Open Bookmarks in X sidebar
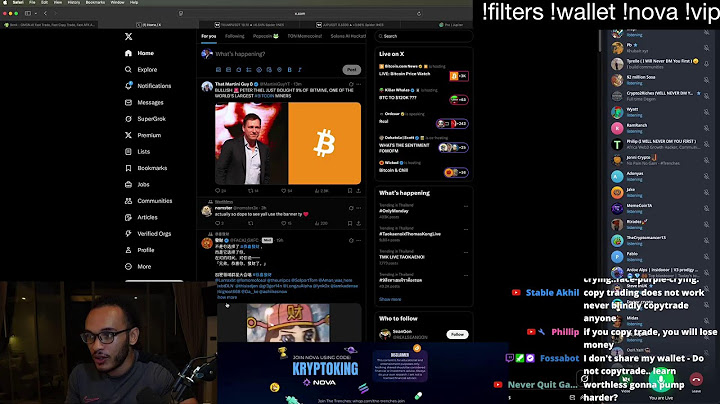 tap(146, 168)
